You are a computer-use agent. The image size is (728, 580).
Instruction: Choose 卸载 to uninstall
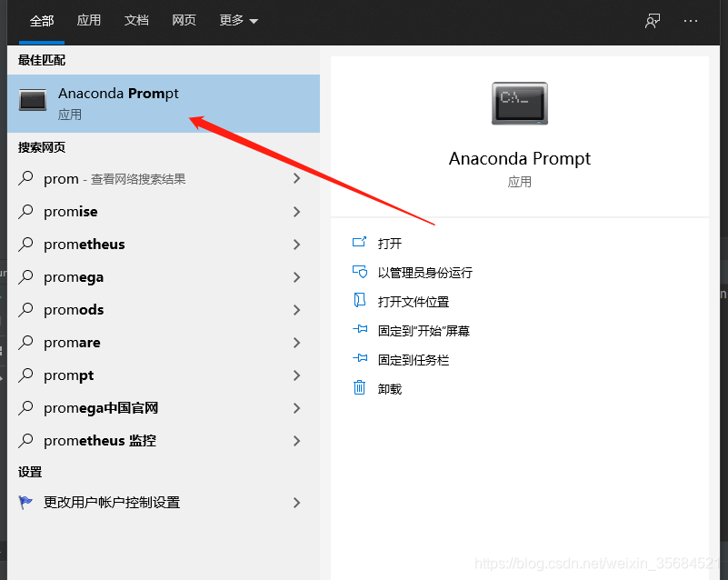[390, 389]
